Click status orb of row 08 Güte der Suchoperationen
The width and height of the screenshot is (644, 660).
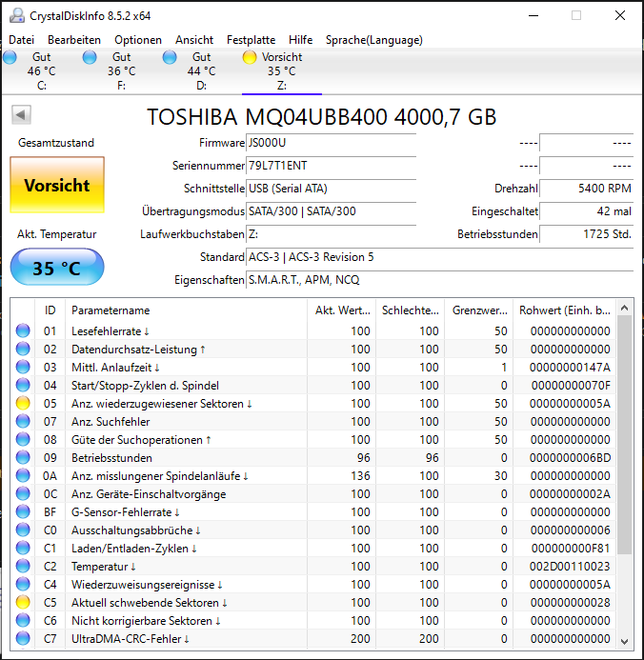coord(23,439)
